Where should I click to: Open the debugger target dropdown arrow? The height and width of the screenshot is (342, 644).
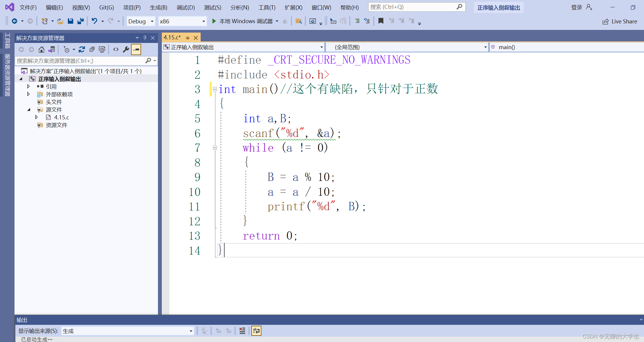tap(277, 21)
